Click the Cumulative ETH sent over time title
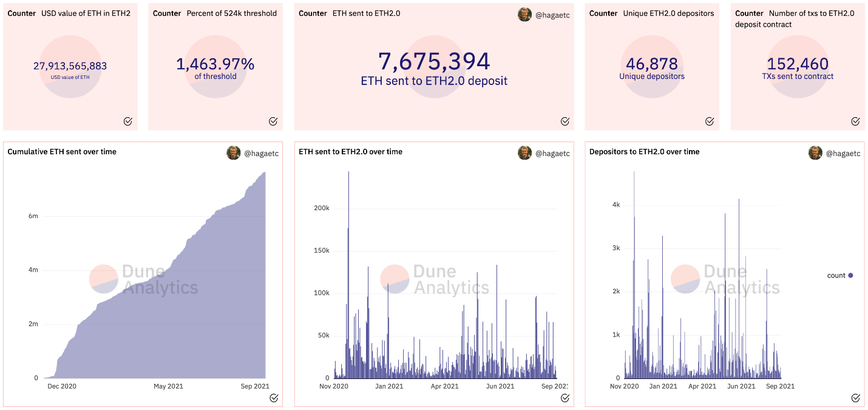The height and width of the screenshot is (410, 868). [x=62, y=152]
